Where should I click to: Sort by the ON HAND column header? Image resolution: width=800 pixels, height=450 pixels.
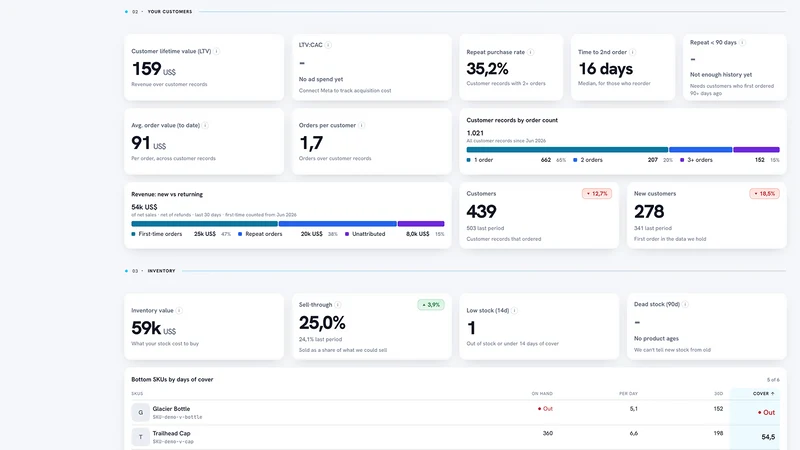point(542,393)
